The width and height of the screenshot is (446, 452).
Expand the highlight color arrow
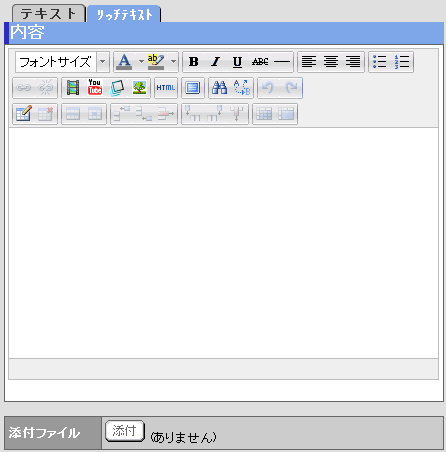173,62
